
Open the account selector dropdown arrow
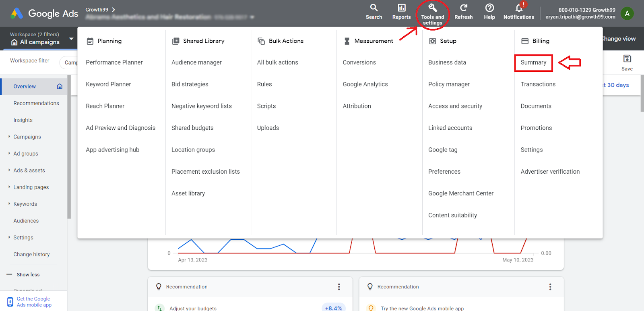click(x=252, y=17)
